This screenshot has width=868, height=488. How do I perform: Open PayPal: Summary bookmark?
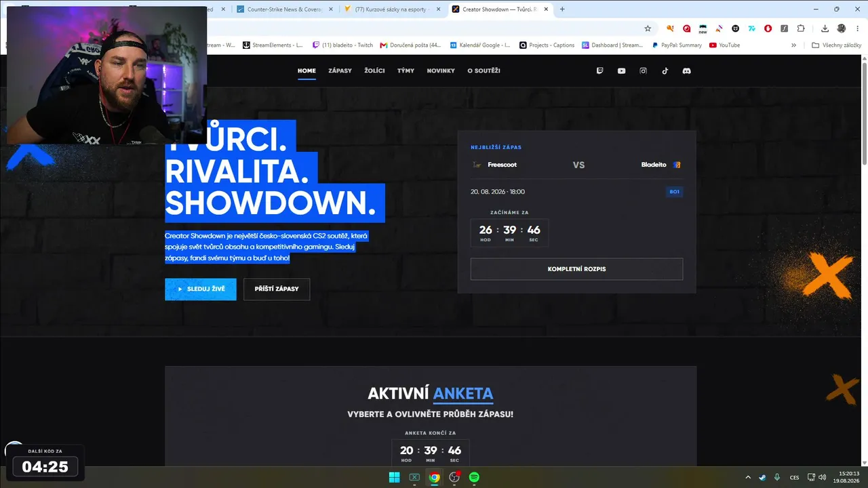click(x=677, y=45)
